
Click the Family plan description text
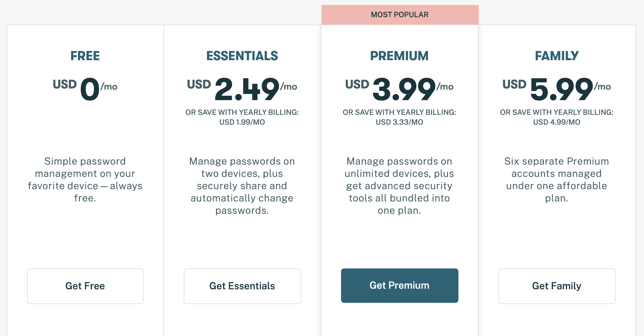(557, 179)
